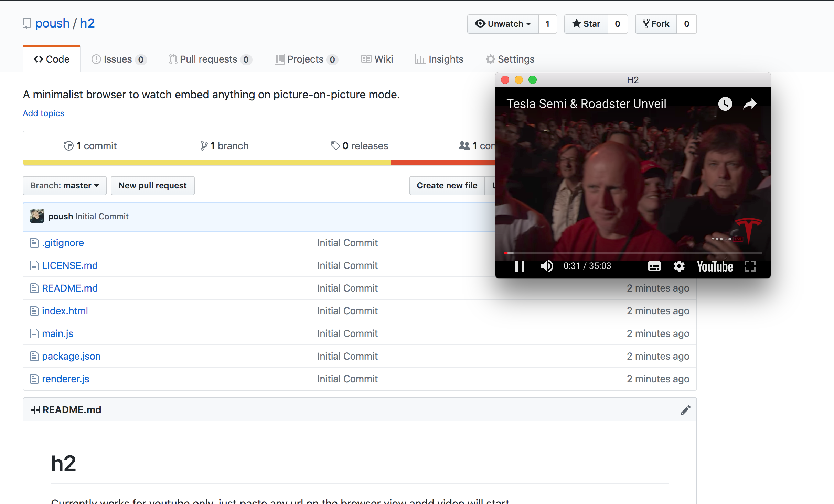Open the package.json file
Screen dimensions: 834x504
pyautogui.click(x=71, y=356)
